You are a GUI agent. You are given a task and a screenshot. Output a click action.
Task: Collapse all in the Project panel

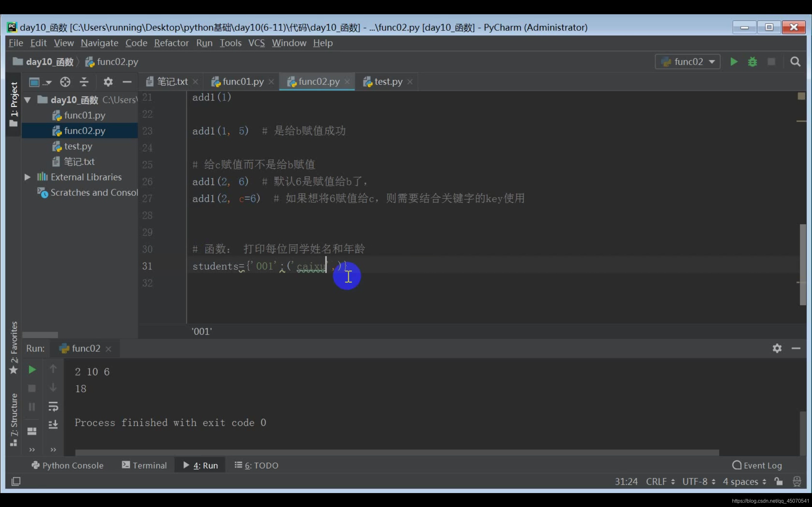[x=84, y=81]
